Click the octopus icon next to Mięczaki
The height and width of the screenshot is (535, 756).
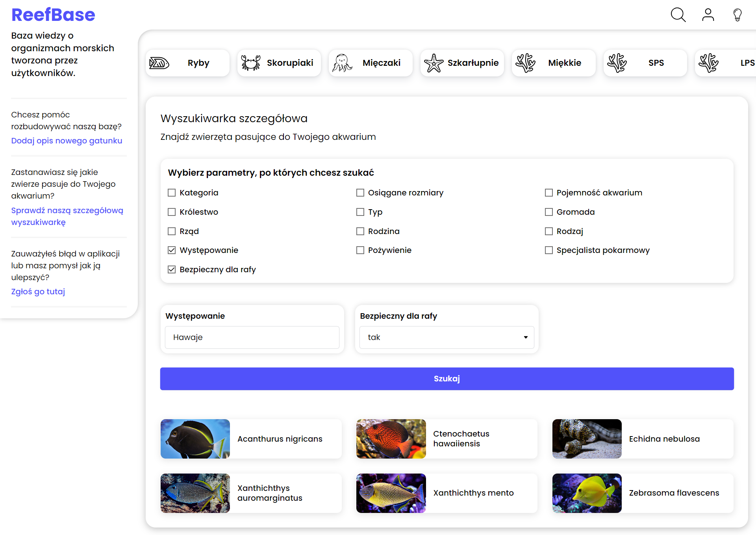coord(342,63)
